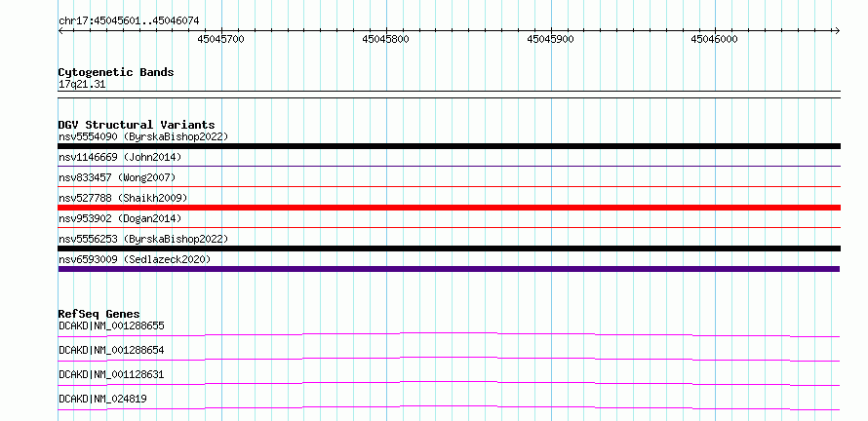Image resolution: width=868 pixels, height=421 pixels.
Task: Select the Cytogenetic Bands track title
Action: point(116,72)
